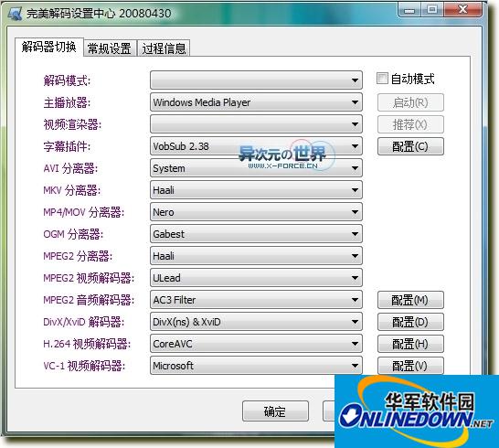Enable the 自动模式 checkbox
This screenshot has height=448, width=499.
[382, 79]
